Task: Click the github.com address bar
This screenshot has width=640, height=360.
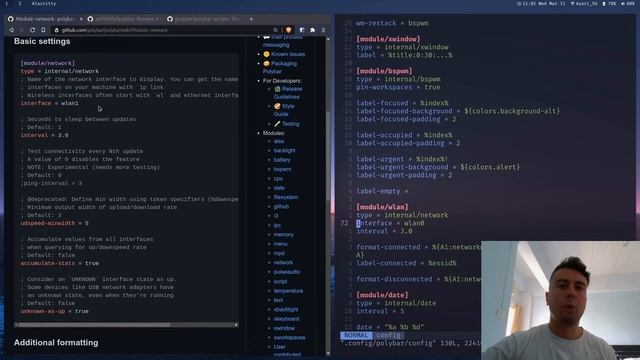Action: (x=163, y=30)
